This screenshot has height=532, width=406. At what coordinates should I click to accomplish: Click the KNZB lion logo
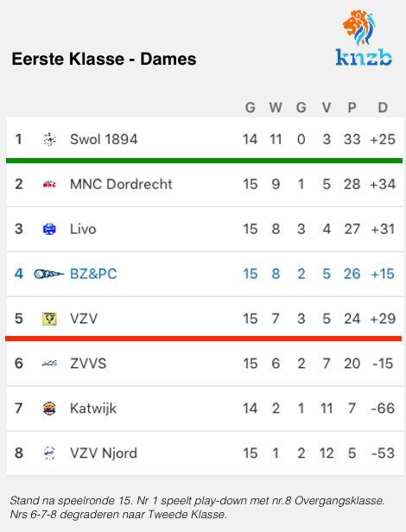(x=364, y=38)
